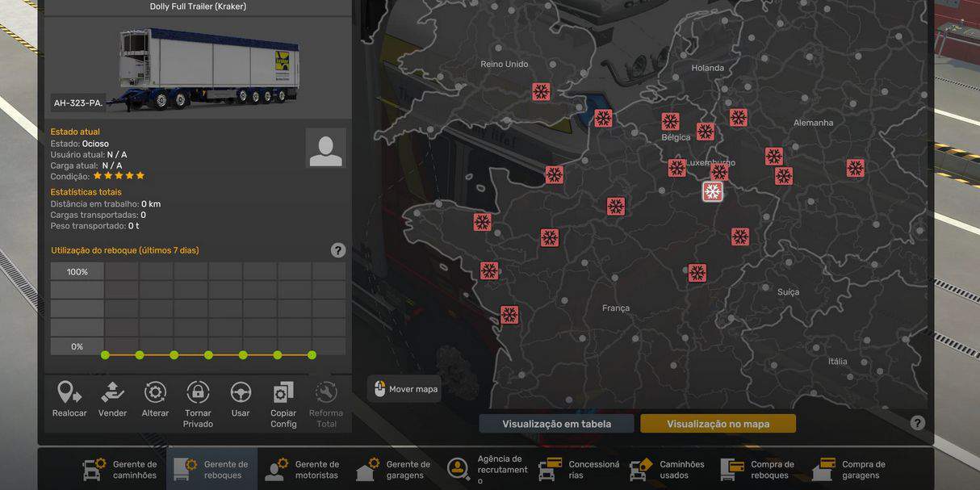Select the highlighted trailer marker near Luxemburgo
The image size is (980, 490).
pos(712,191)
